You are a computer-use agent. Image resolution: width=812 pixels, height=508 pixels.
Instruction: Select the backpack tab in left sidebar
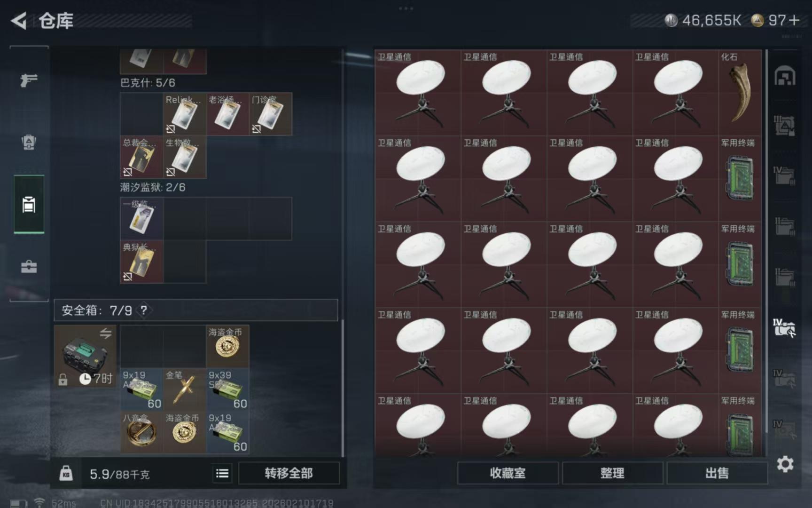pos(29,142)
